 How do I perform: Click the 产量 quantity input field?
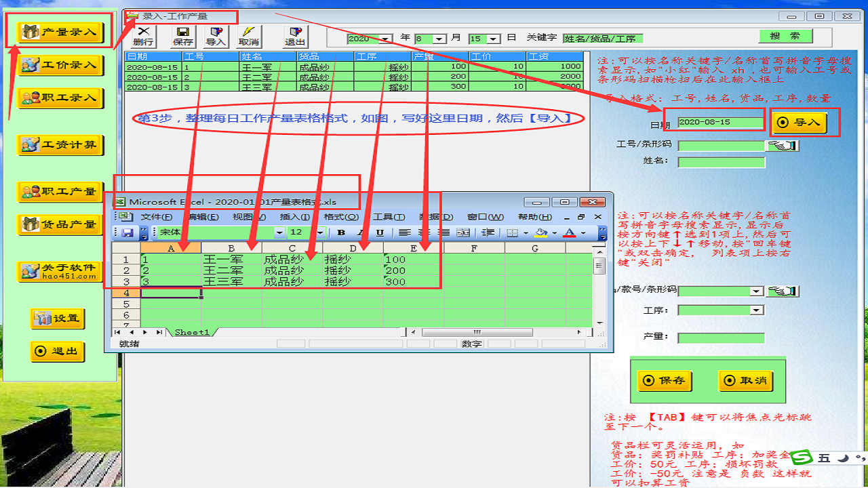[721, 338]
